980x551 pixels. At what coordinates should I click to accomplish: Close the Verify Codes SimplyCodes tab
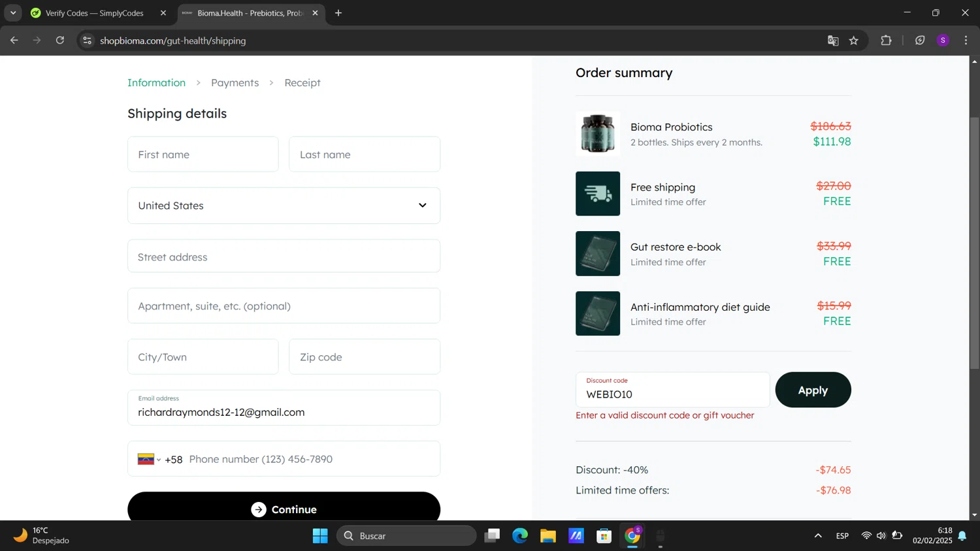click(163, 13)
